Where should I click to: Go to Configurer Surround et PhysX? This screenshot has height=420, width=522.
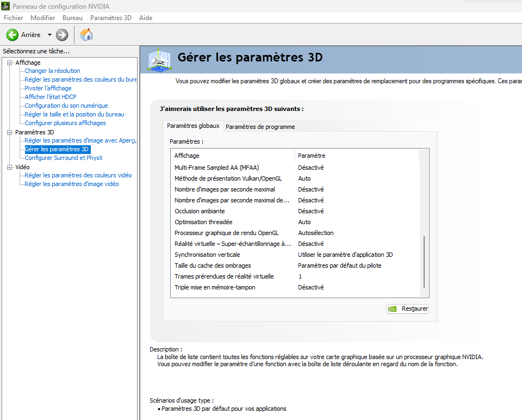63,158
